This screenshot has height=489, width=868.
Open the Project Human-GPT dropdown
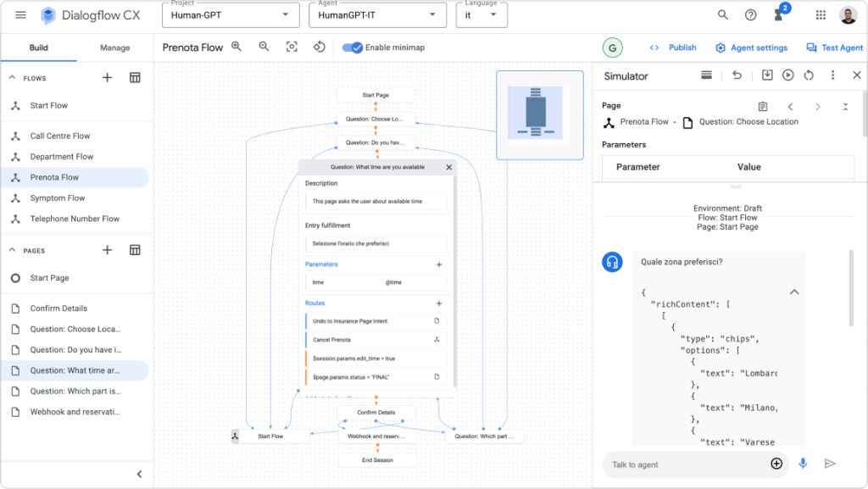(231, 15)
